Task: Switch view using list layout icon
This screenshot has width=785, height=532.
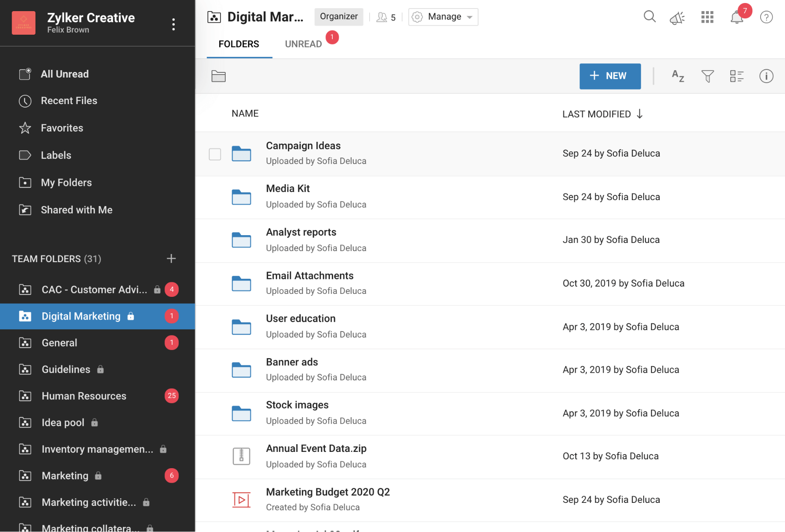Action: point(737,76)
